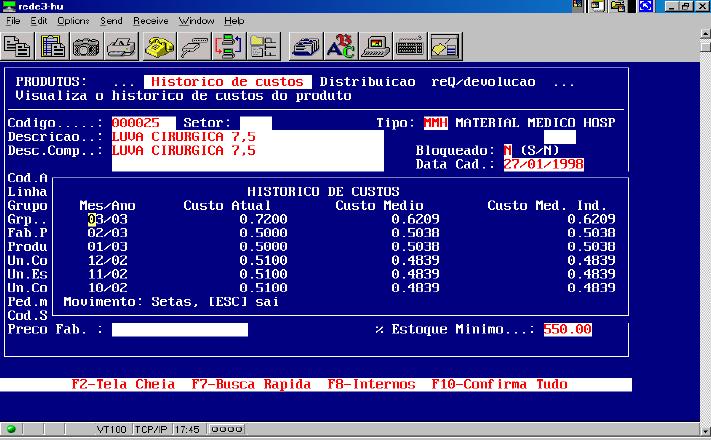The height and width of the screenshot is (440, 711).
Task: Click the Custo Atual value 0.7200
Action: 263,219
